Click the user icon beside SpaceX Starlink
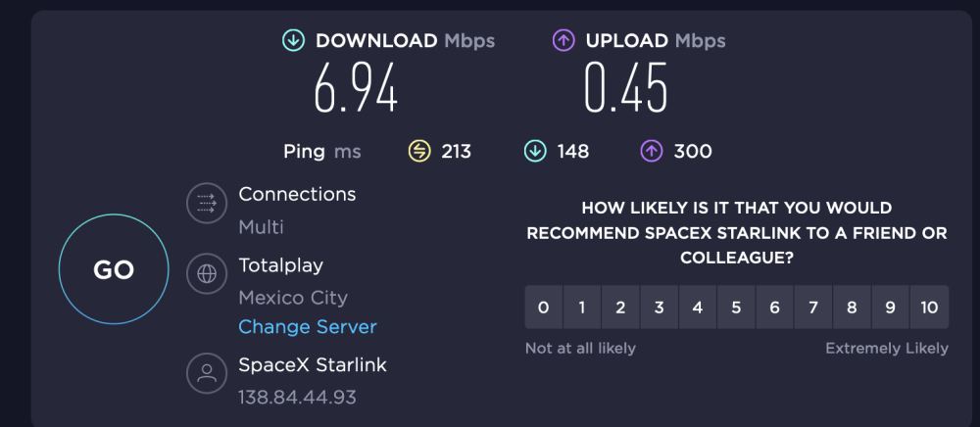 point(207,373)
